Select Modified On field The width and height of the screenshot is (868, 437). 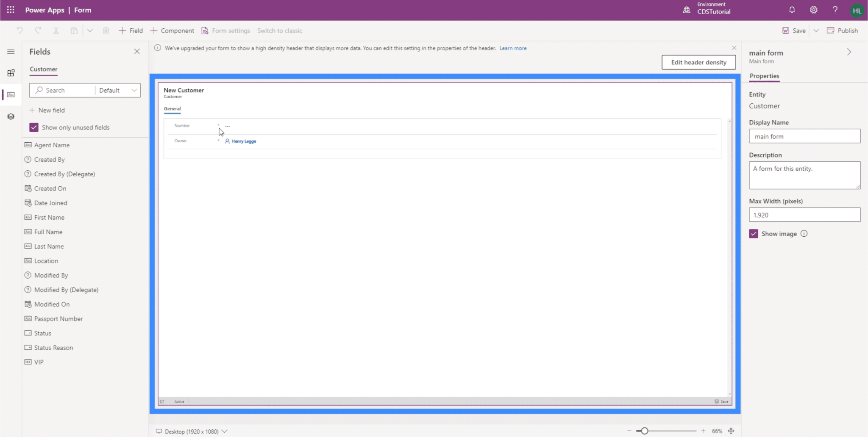point(47,304)
